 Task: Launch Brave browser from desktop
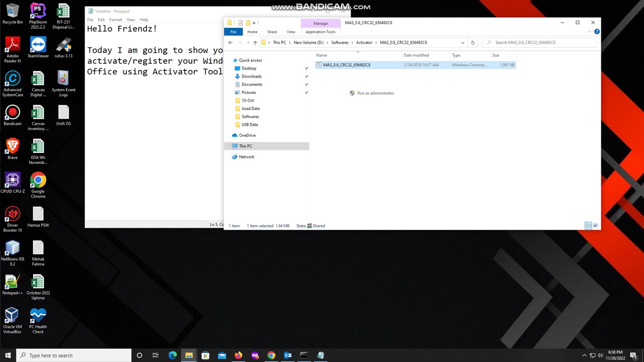13,149
